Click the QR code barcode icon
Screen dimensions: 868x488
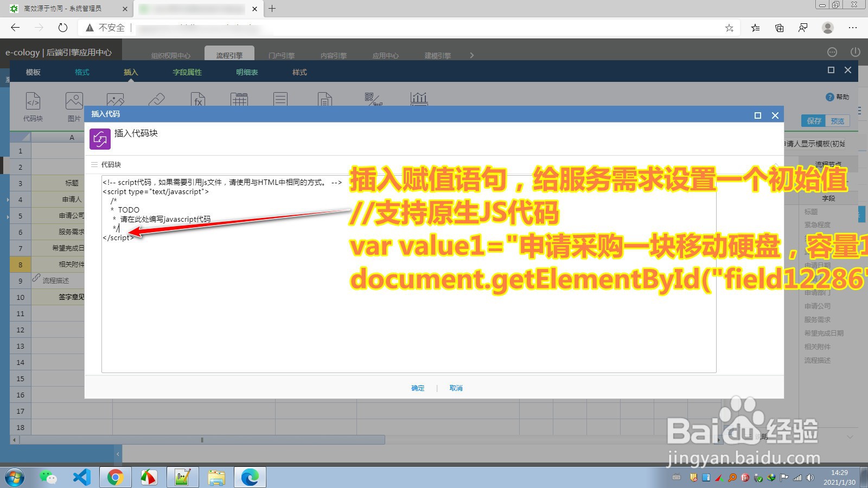click(x=373, y=99)
